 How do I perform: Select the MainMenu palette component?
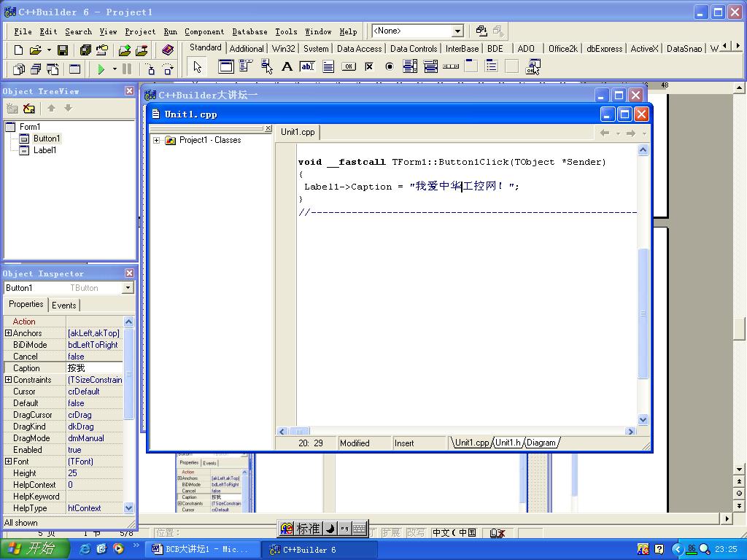pos(246,66)
